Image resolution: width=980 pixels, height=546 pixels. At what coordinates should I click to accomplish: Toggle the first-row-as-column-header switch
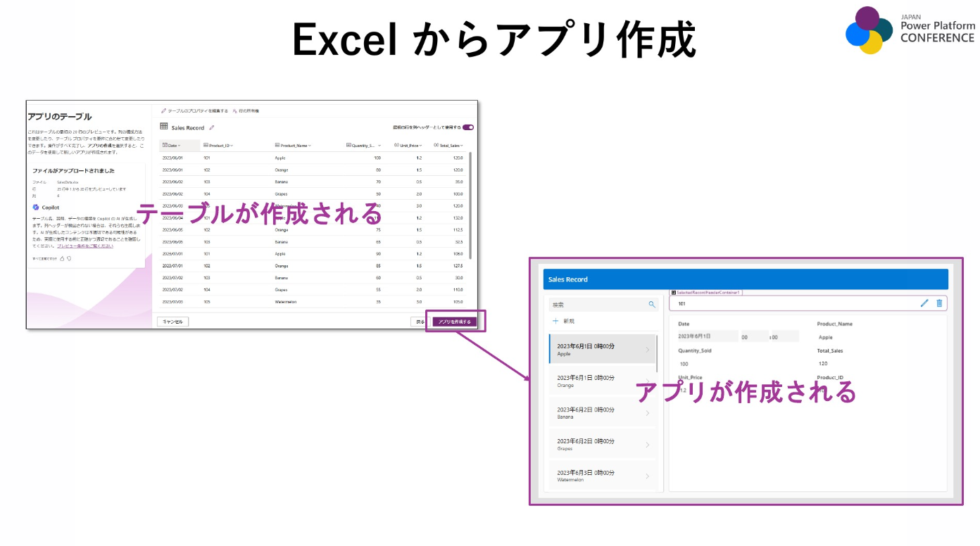coord(468,127)
